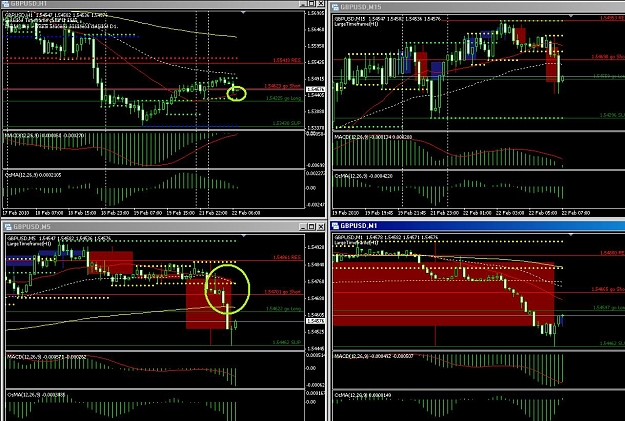625x421 pixels.
Task: Activate the GBPUSD,H1 window title bar
Action: (x=163, y=4)
